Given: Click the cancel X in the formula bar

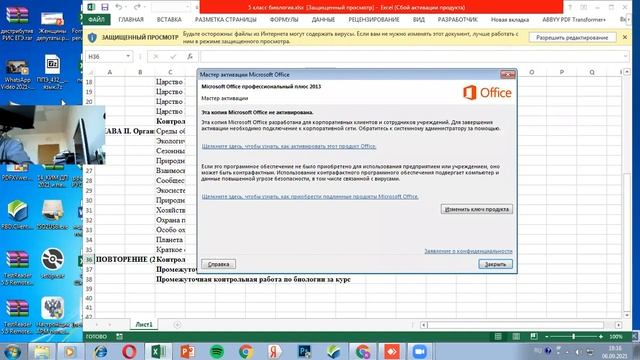Looking at the screenshot, I should (156, 56).
